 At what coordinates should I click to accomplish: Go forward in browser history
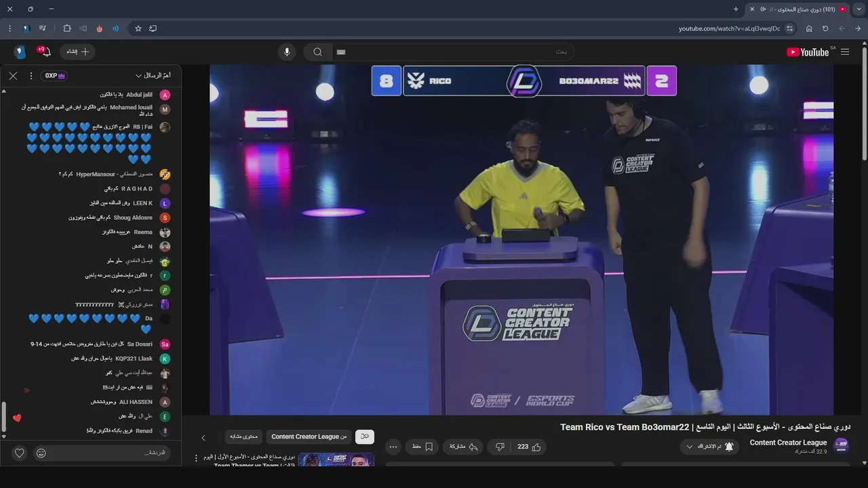click(842, 28)
